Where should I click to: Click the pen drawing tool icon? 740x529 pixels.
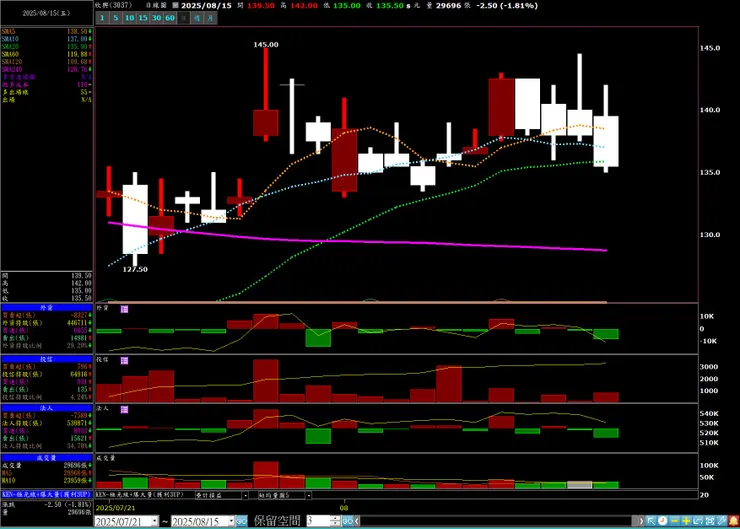coord(722,521)
